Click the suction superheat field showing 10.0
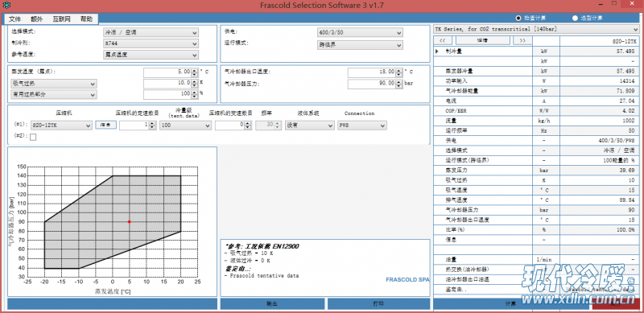 [x=167, y=84]
